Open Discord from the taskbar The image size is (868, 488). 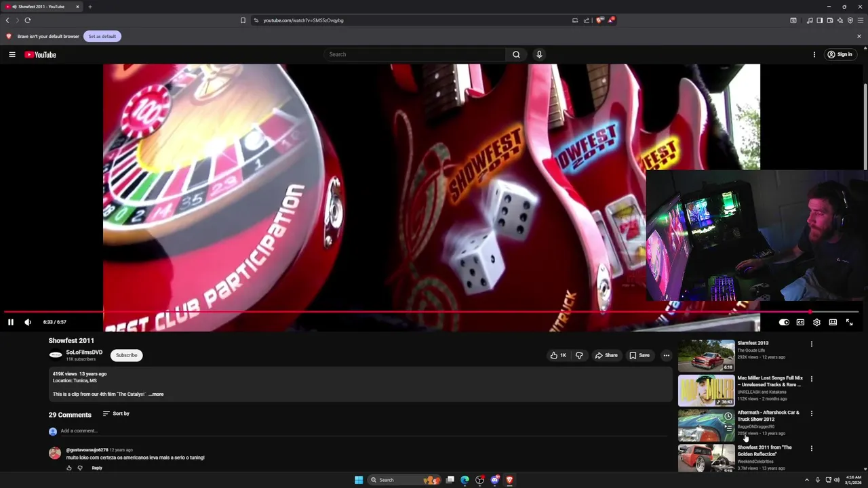[494, 480]
